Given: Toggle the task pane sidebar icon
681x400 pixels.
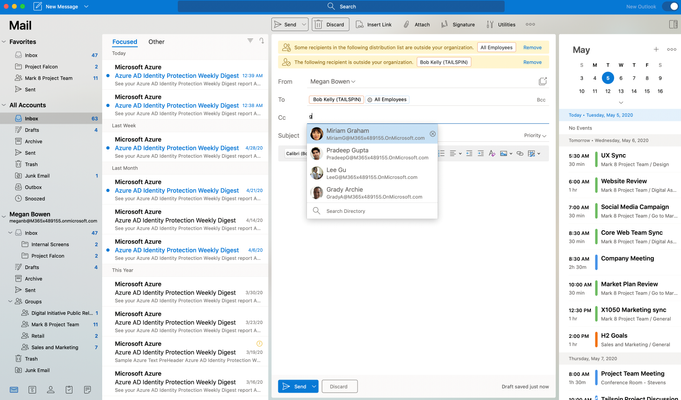Looking at the screenshot, I should click(673, 25).
